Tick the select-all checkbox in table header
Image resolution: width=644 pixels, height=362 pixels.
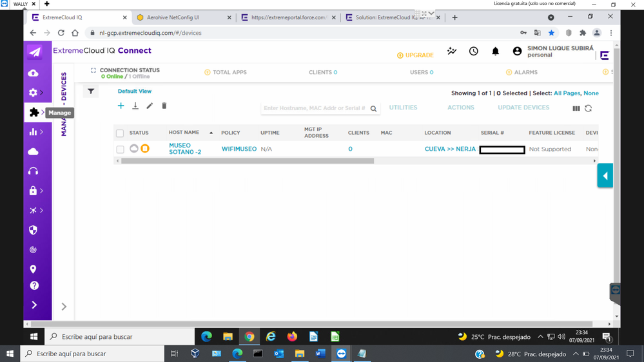(x=120, y=133)
